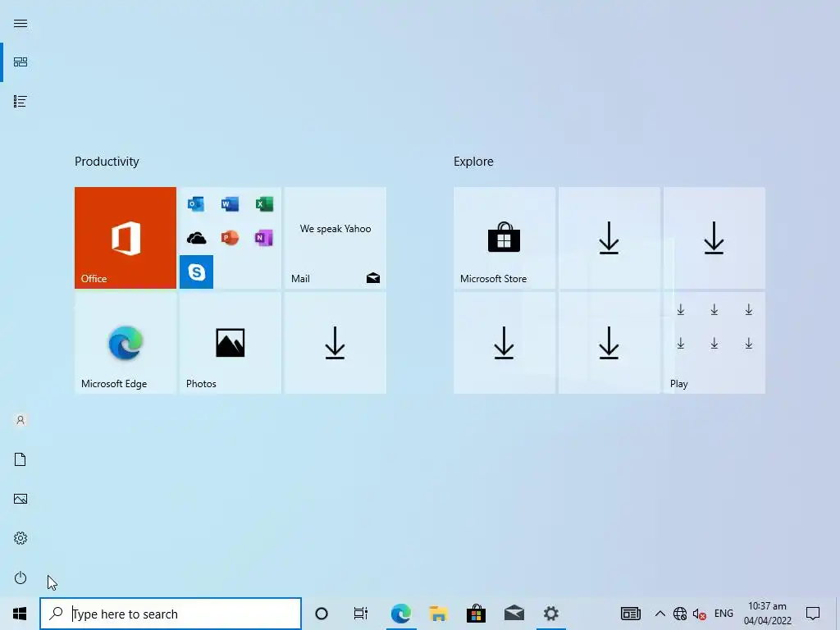Select the Pinned tiles view icon
This screenshot has width=840, height=630.
21,62
